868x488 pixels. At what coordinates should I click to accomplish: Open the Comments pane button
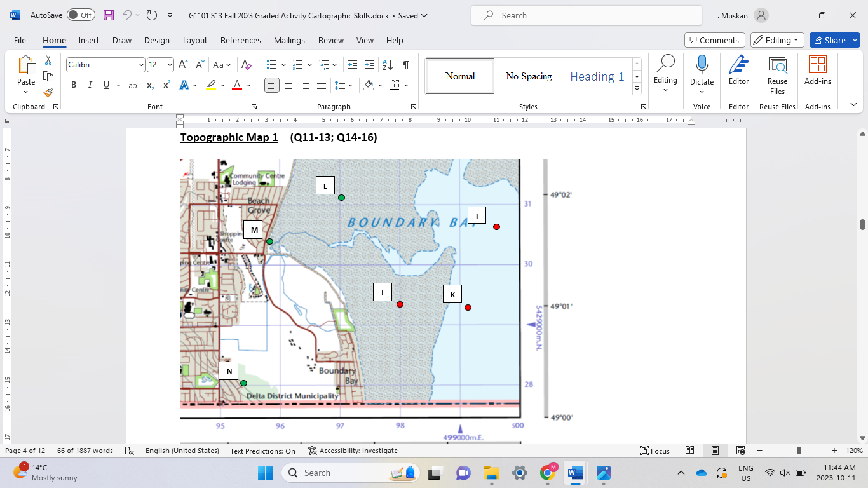coord(714,40)
